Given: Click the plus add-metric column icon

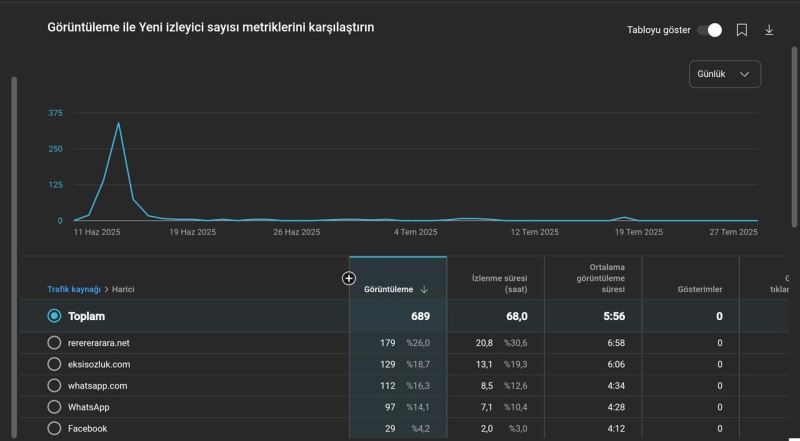Looking at the screenshot, I should (x=349, y=278).
